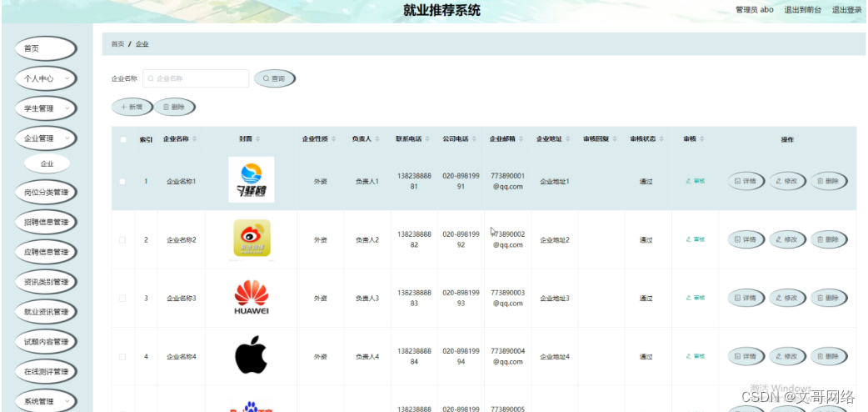The width and height of the screenshot is (868, 412).
Task: Click 修改 for 企业名称1
Action: pos(788,181)
